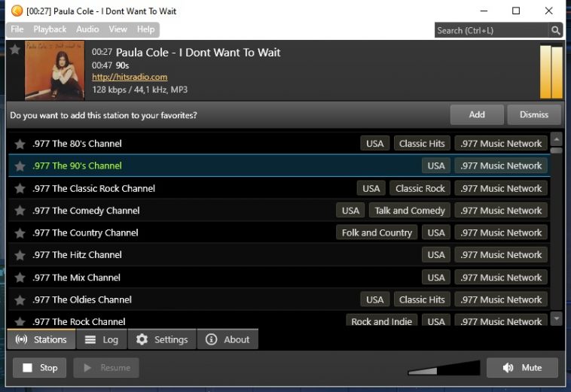The width and height of the screenshot is (571, 392).
Task: Stop playback with the Stop button
Action: 40,368
